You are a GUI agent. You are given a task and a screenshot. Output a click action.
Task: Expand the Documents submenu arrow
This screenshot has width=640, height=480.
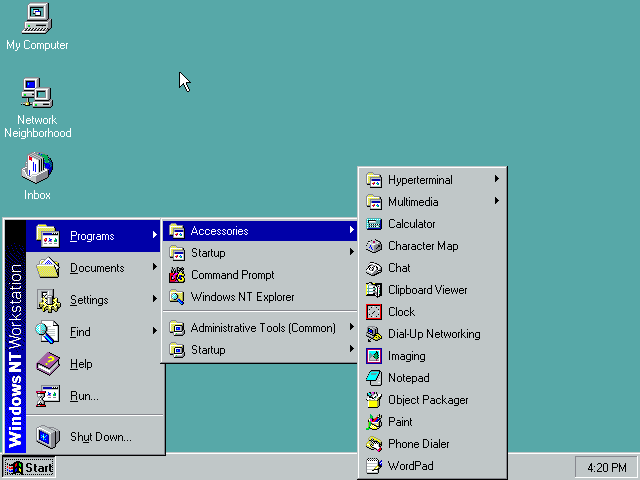(x=155, y=267)
